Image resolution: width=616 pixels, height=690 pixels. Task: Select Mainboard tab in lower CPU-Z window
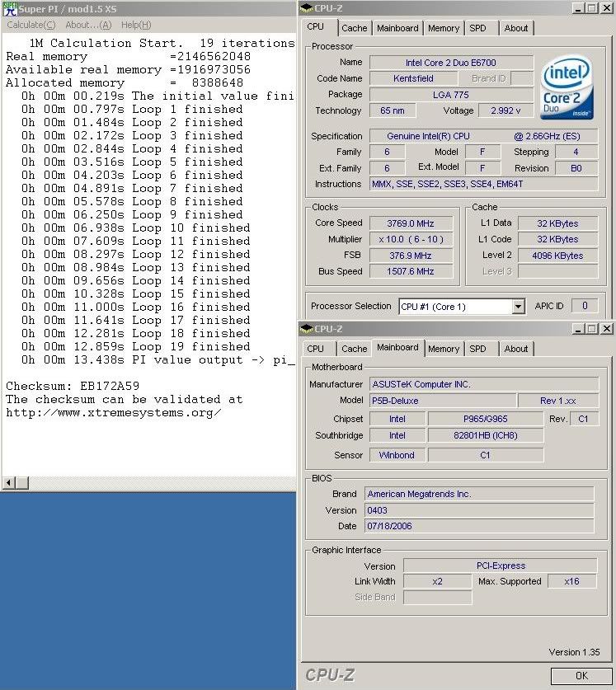[x=397, y=347]
